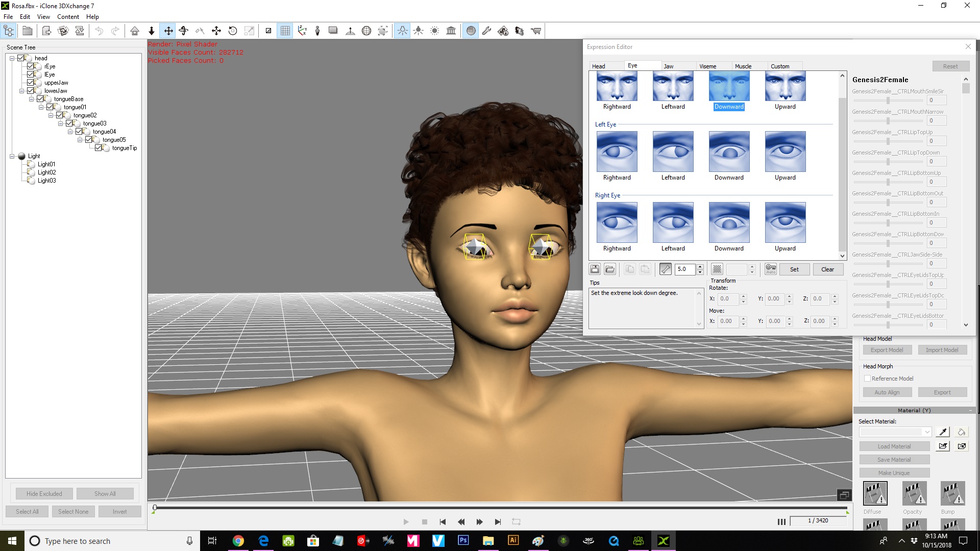The image size is (980, 551).
Task: Click the shopping cart marketplace icon
Action: pos(536,31)
